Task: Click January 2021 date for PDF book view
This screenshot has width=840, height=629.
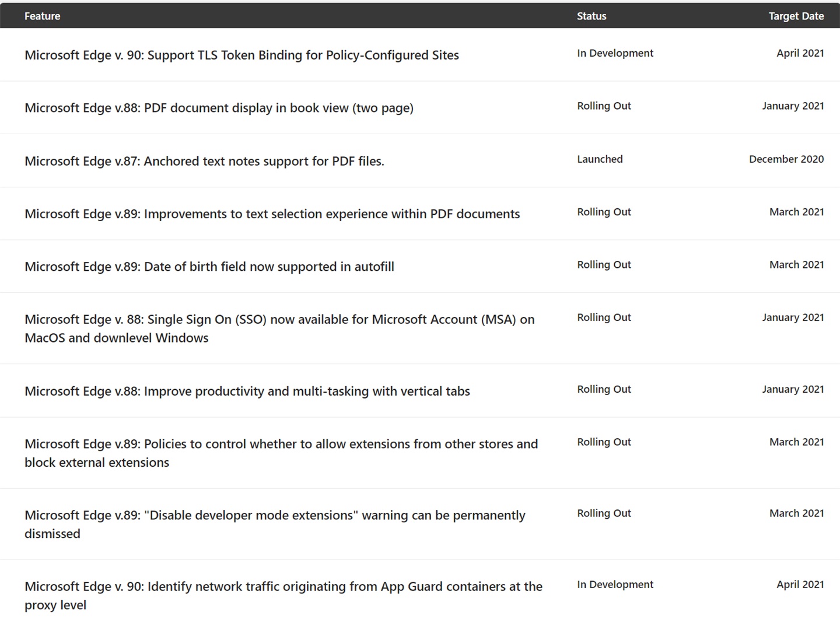Action: [793, 106]
